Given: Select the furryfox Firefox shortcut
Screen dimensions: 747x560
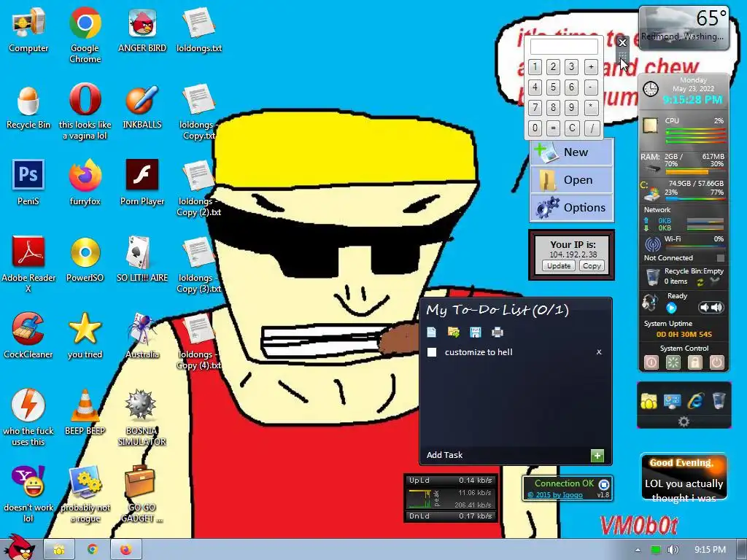Looking at the screenshot, I should click(85, 183).
